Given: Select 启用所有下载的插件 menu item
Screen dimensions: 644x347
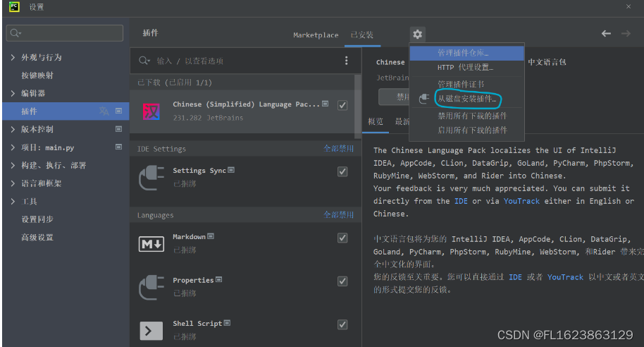Looking at the screenshot, I should (467, 130).
